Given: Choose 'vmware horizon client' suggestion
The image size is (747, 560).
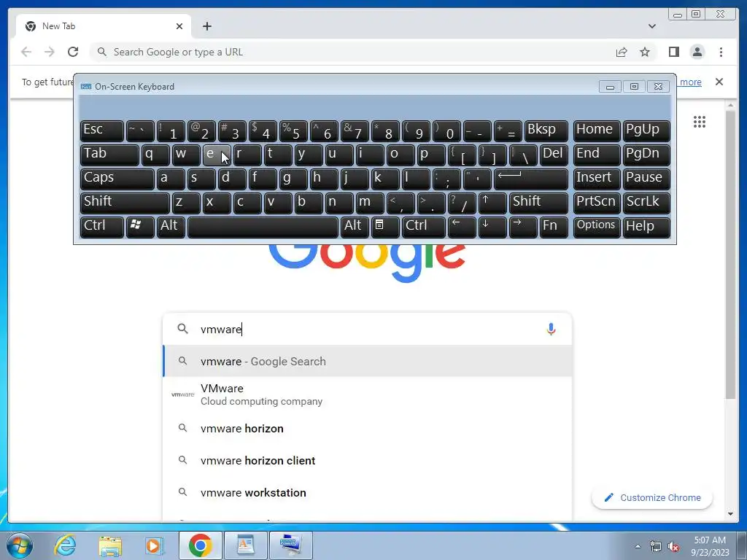Looking at the screenshot, I should point(368,461).
